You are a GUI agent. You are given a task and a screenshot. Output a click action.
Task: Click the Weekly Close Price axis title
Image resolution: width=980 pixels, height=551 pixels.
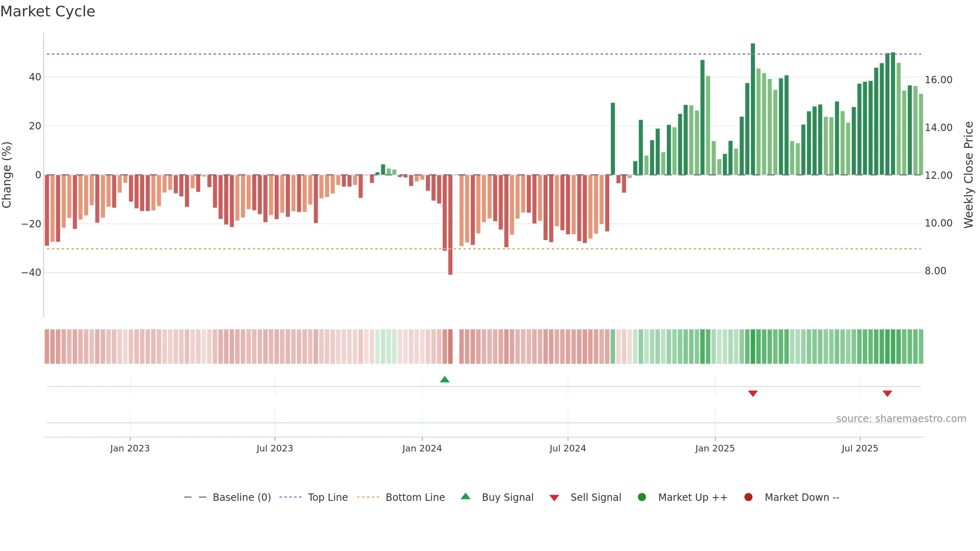point(969,175)
